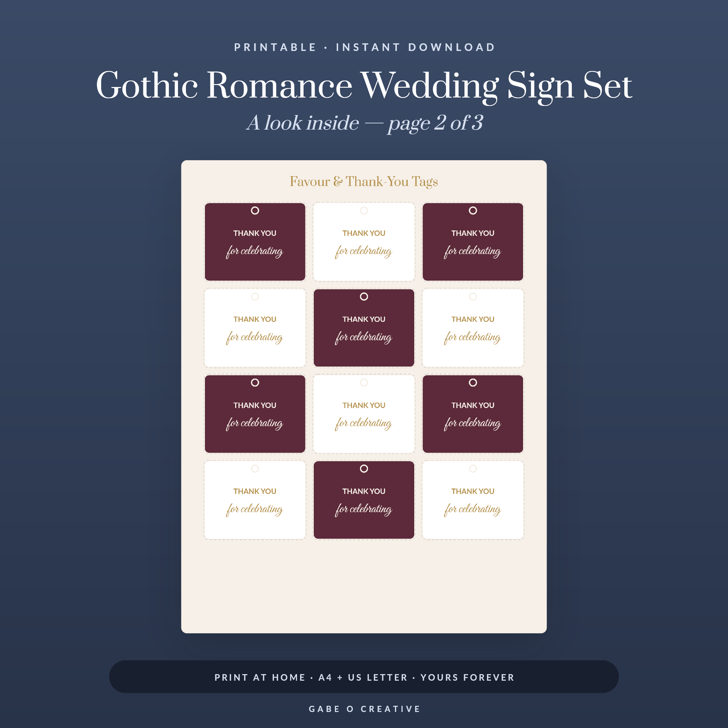Image resolution: width=728 pixels, height=728 pixels.
Task: Click the faint hole circle on bottom-left white tag
Action: [x=255, y=468]
